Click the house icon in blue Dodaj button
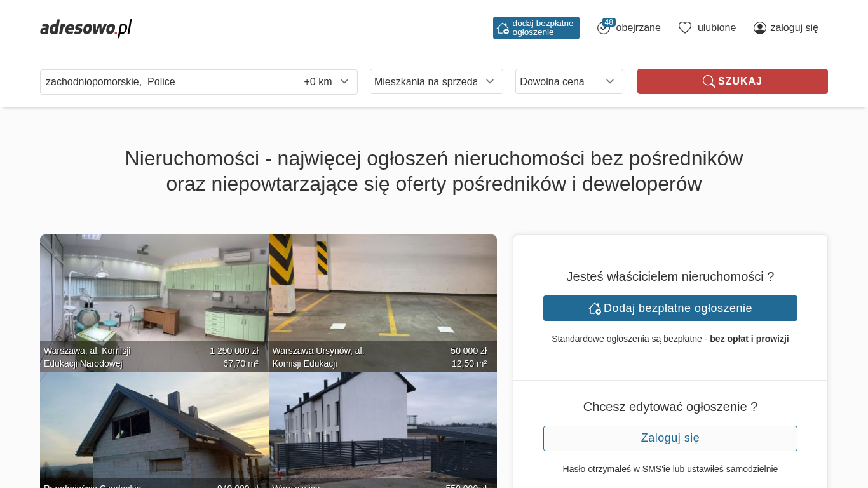 click(x=595, y=308)
